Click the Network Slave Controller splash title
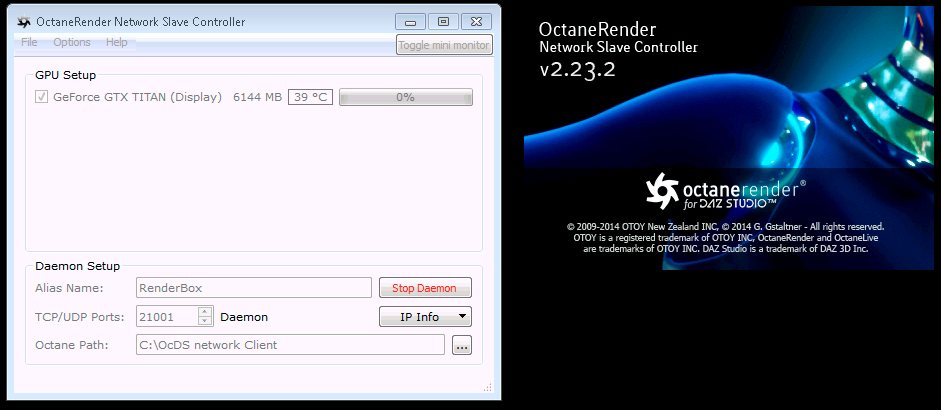The width and height of the screenshot is (941, 410). (618, 47)
